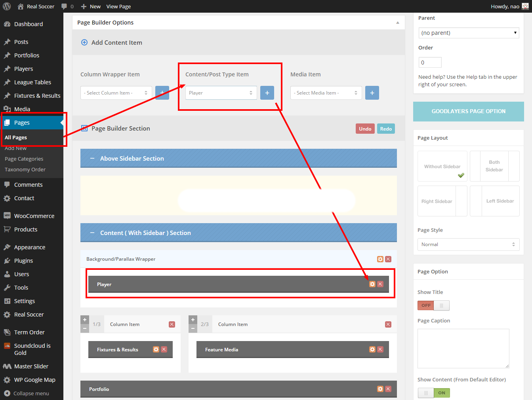Delete the Feature Media item
The width and height of the screenshot is (532, 400).
point(380,349)
